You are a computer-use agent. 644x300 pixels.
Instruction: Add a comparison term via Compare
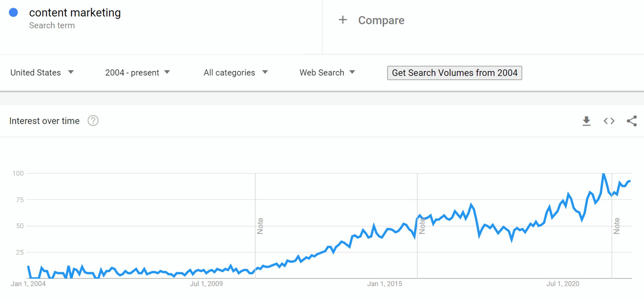[x=381, y=20]
